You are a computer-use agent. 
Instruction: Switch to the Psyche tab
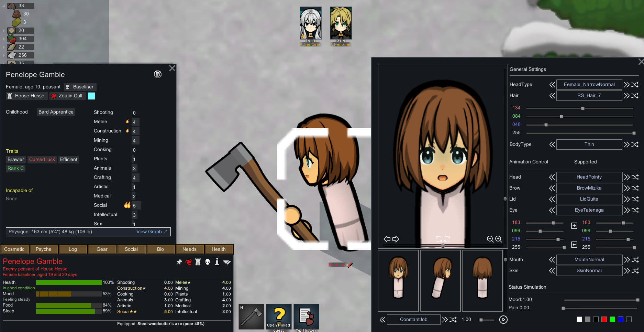pyautogui.click(x=44, y=249)
